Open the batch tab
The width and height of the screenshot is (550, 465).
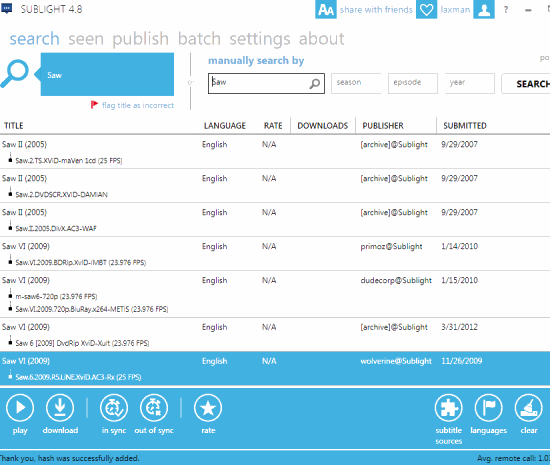point(199,39)
